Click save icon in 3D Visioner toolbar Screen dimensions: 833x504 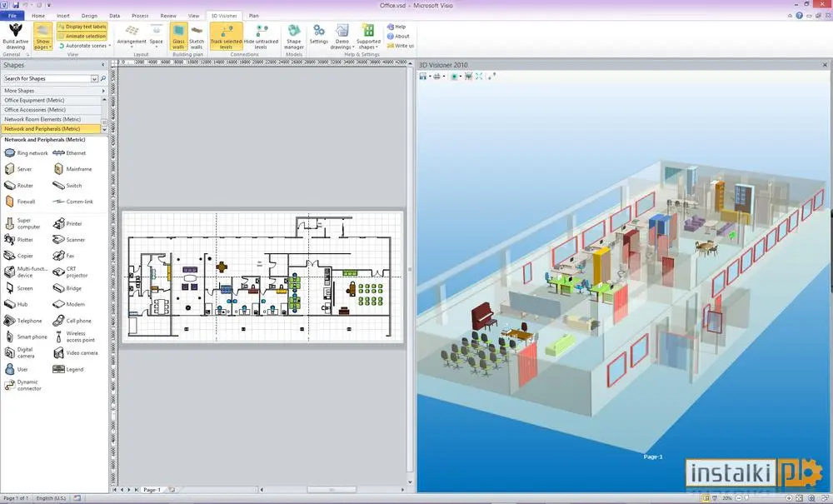click(x=423, y=77)
